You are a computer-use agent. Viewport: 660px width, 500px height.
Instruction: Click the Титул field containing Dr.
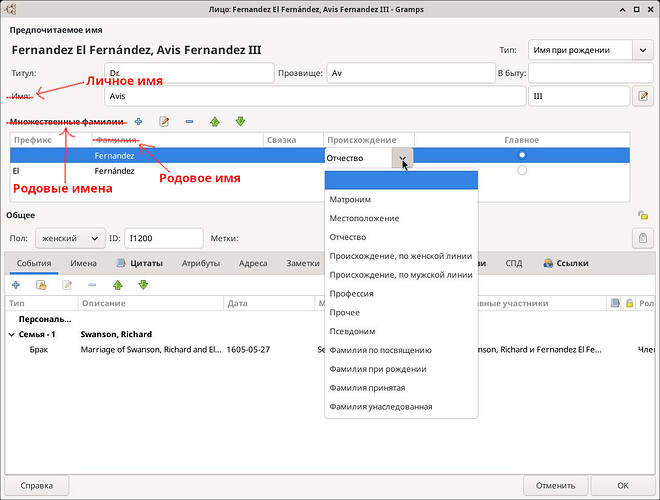(189, 73)
